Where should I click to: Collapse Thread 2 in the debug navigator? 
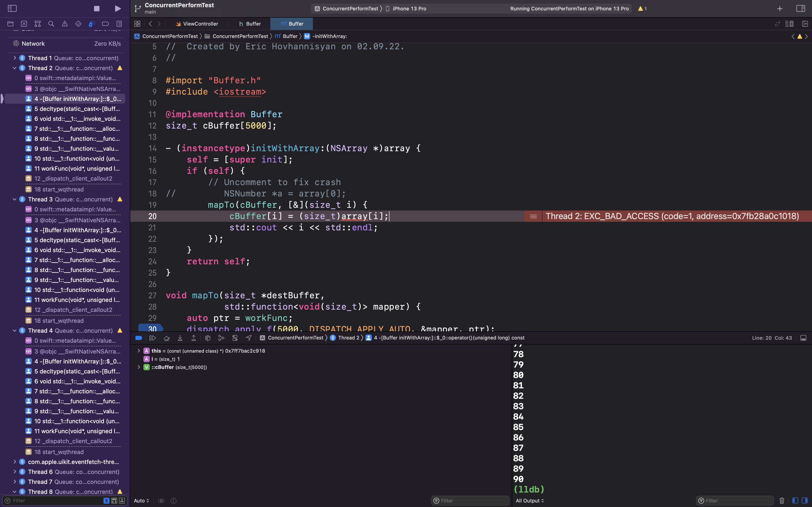point(14,68)
